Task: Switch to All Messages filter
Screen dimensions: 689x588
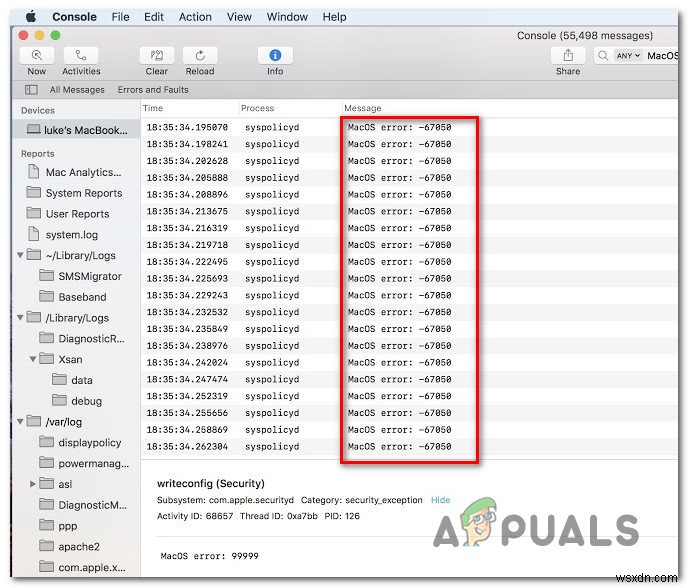Action: [77, 90]
